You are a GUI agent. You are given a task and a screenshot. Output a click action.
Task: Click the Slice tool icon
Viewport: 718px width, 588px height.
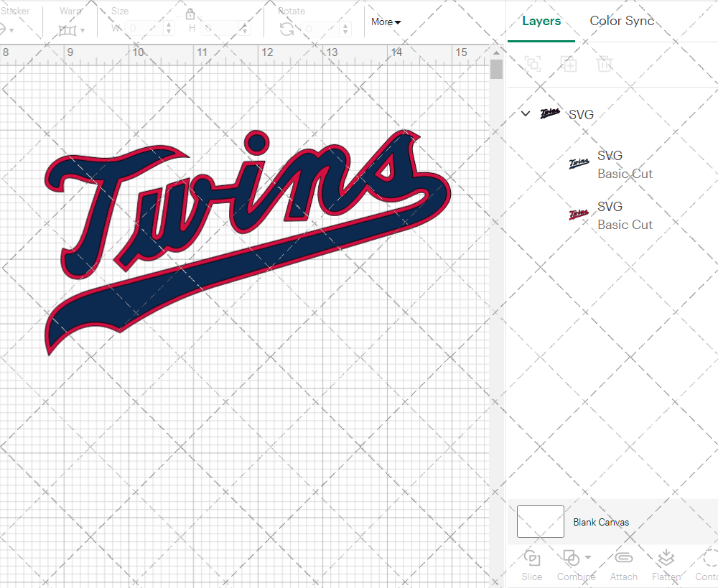click(532, 559)
